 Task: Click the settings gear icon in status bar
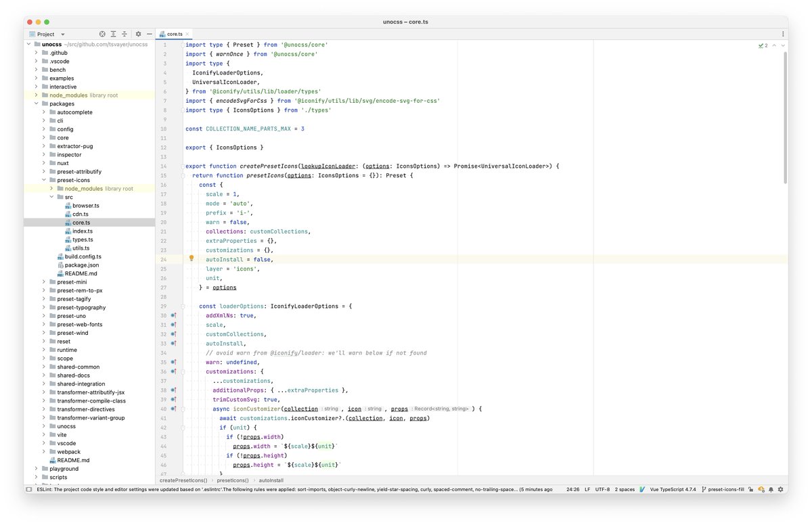(780, 489)
